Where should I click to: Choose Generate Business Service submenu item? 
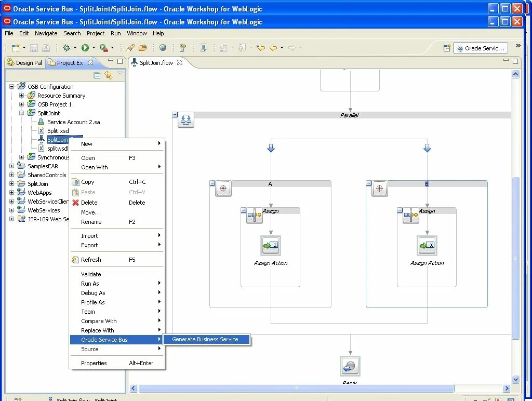click(207, 339)
